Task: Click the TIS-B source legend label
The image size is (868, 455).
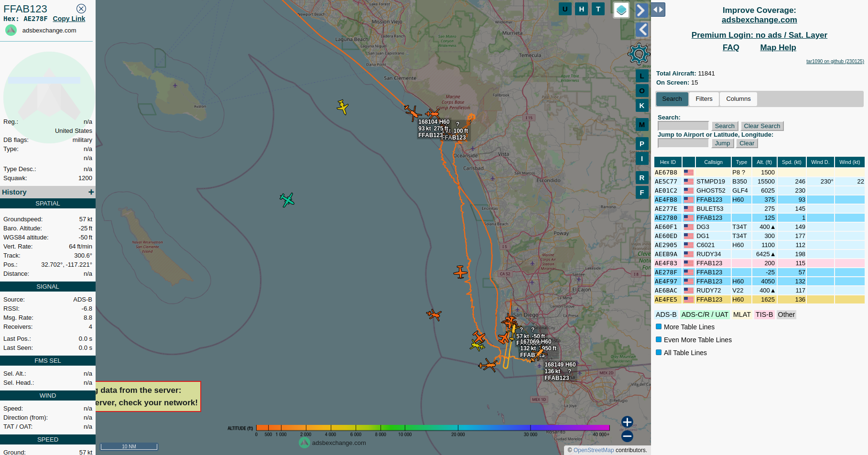Action: tap(764, 314)
